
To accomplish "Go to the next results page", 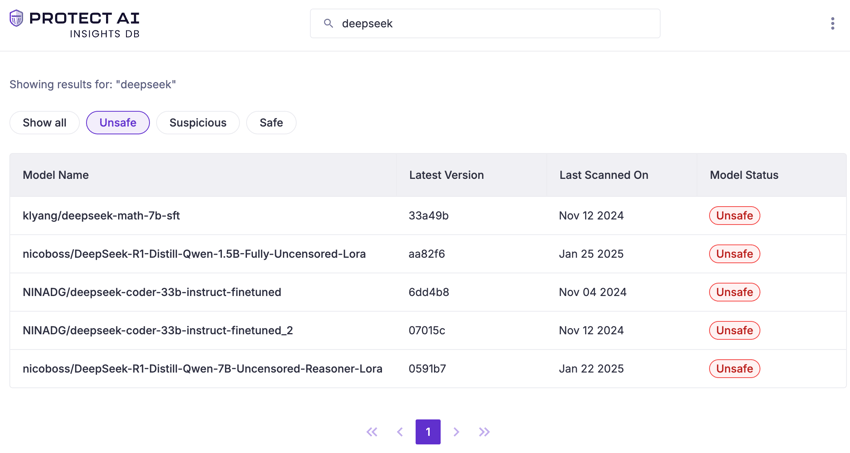I will point(456,432).
